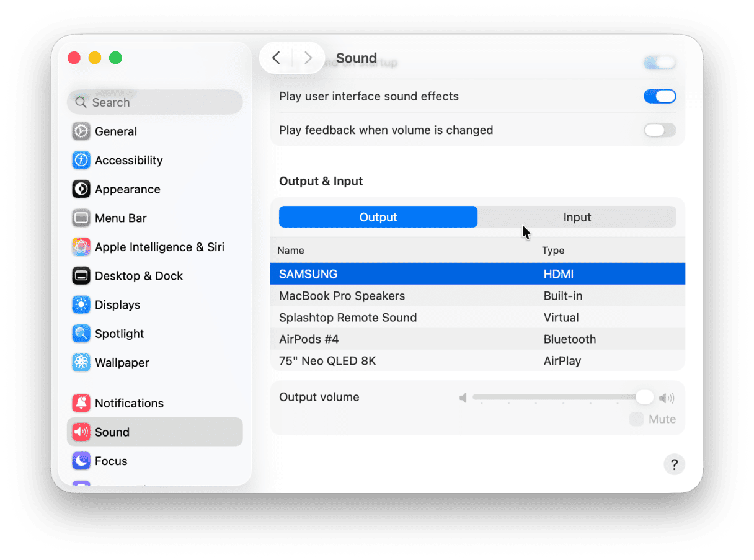The width and height of the screenshot is (754, 560).
Task: Check the Mute checkbox
Action: tap(636, 419)
